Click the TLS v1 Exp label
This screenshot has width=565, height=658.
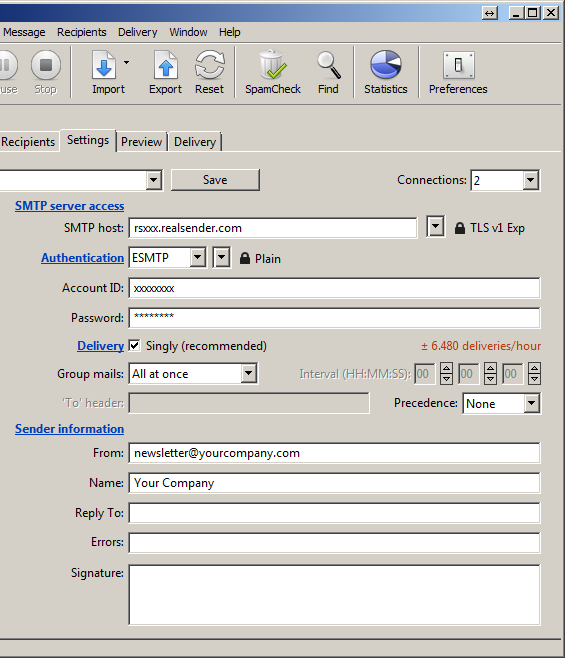coord(497,228)
